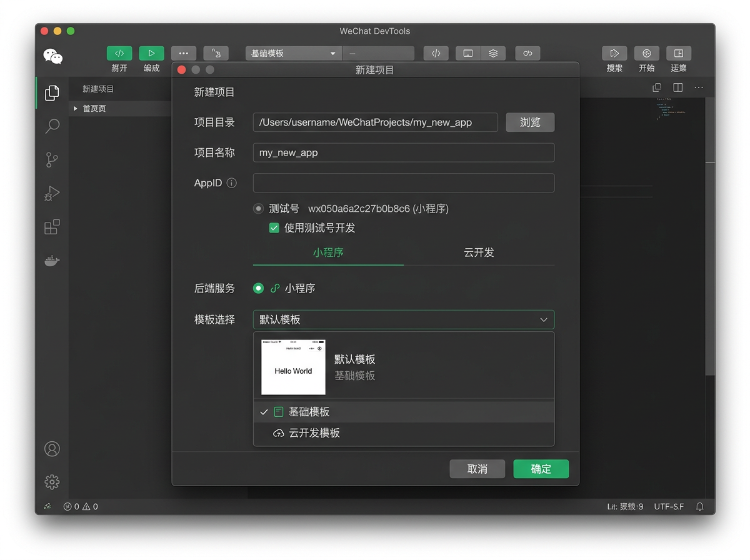Click the UTF-S.F encoding in status bar
750x560 pixels.
[669, 506]
